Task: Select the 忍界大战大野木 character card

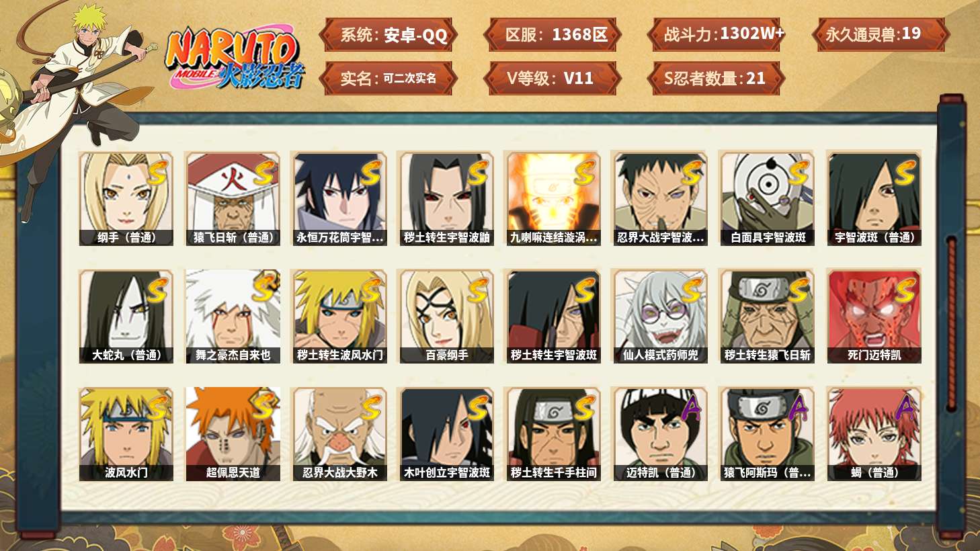Action: 339,434
